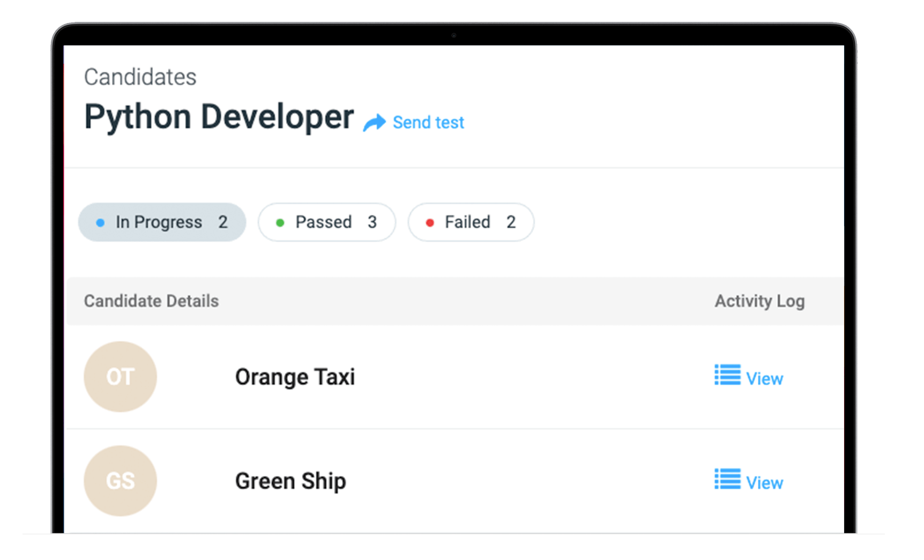Open candidate name Green Ship
Image resolution: width=924 pixels, height=560 pixels.
tap(290, 481)
